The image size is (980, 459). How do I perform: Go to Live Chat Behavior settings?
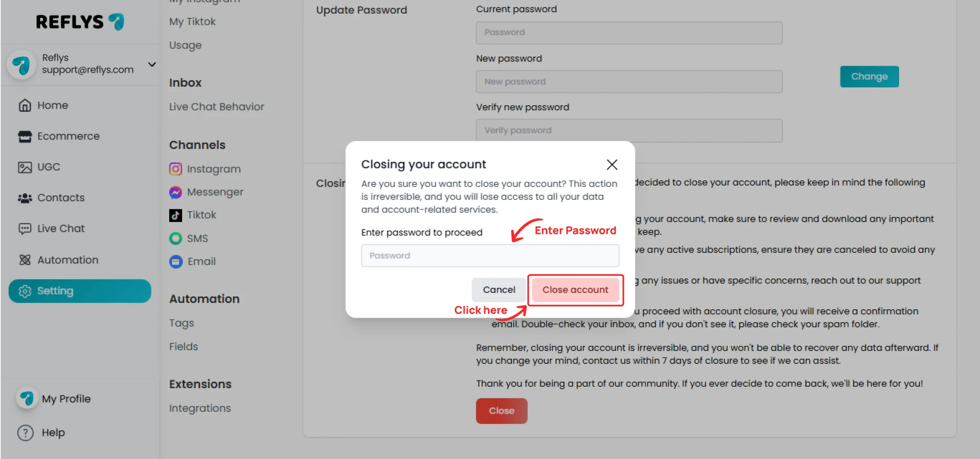click(217, 107)
